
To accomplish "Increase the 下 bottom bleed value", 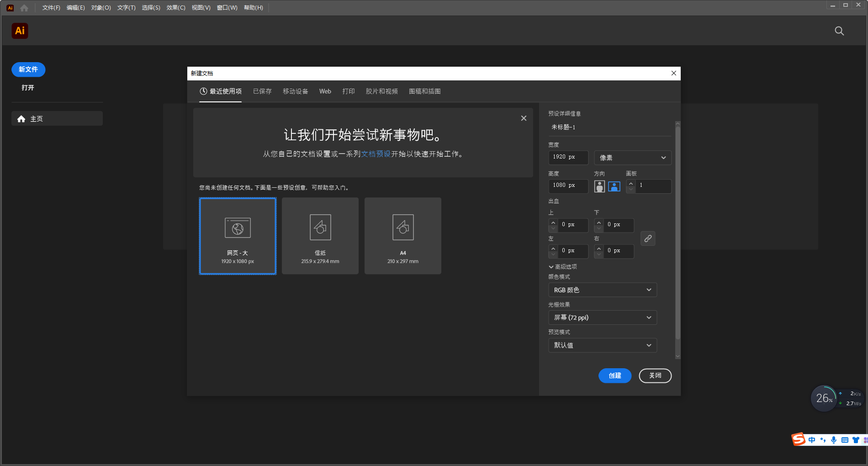I will (599, 222).
